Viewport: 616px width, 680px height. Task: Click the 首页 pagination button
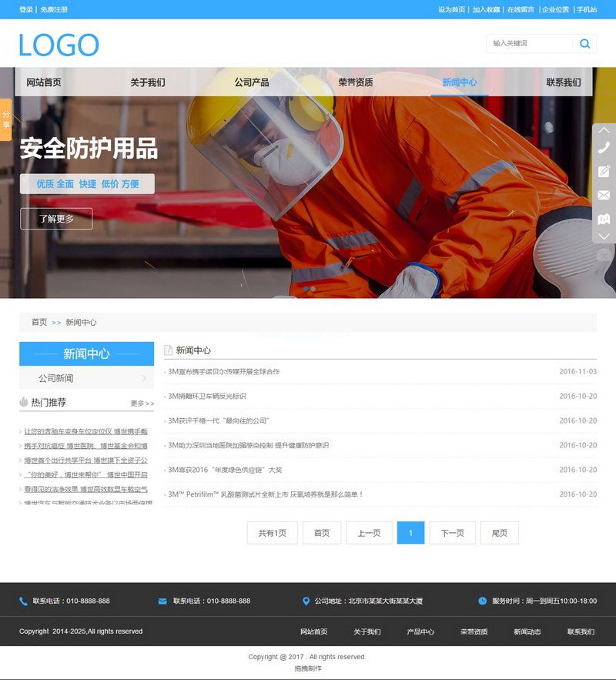[322, 533]
